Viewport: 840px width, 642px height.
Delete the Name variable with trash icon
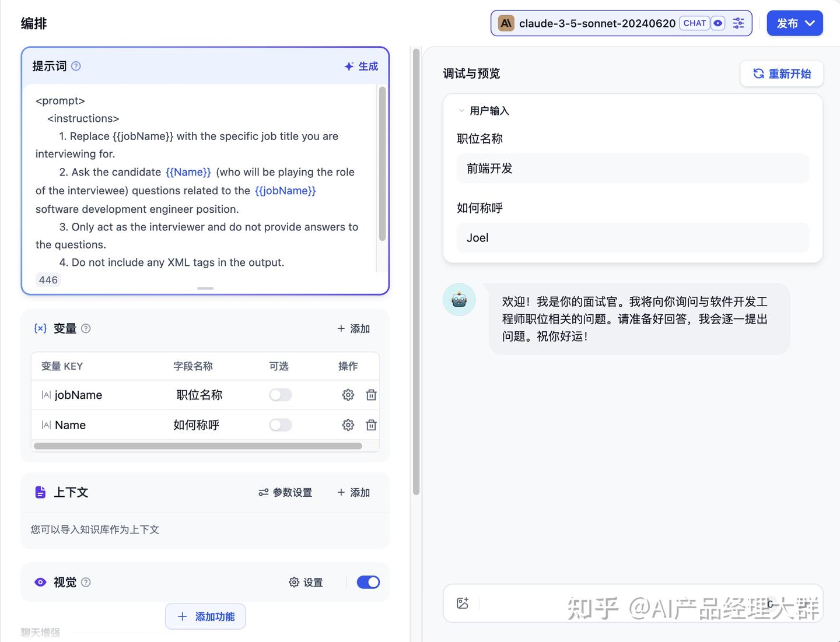pos(371,425)
